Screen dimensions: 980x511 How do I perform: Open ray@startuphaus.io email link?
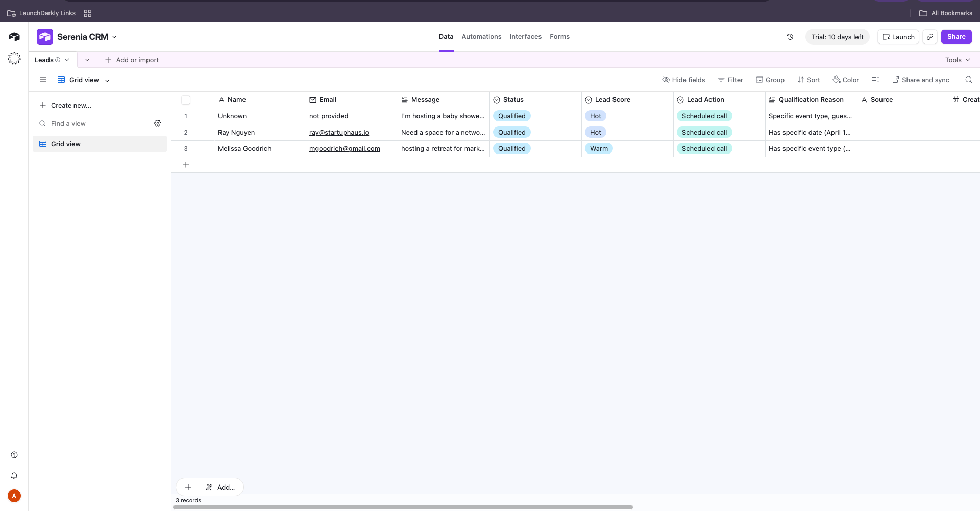(x=339, y=132)
